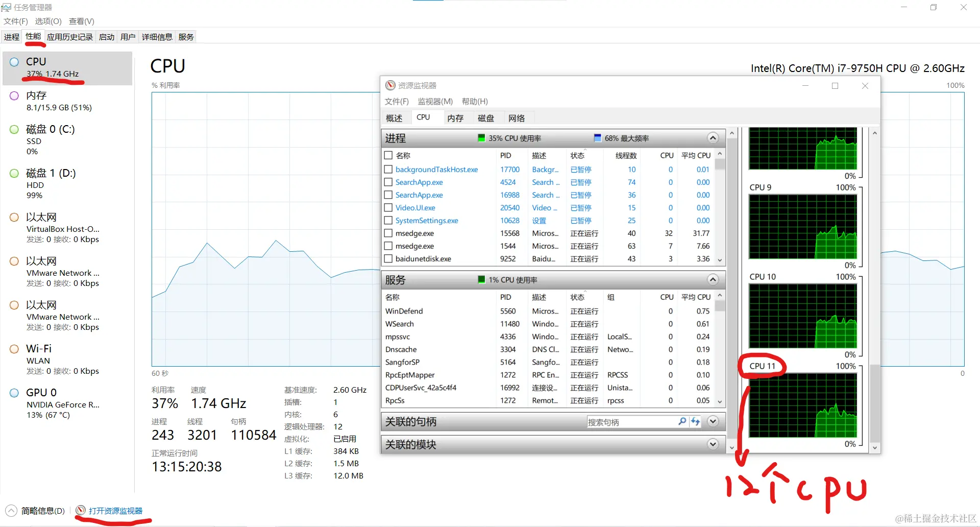This screenshot has height=527, width=980.
Task: Switch to the 网络 tab in Resource Monitor
Action: tap(517, 118)
